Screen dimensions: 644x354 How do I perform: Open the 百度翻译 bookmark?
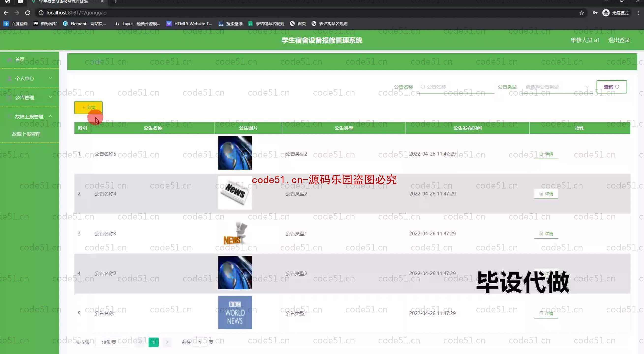tap(15, 24)
